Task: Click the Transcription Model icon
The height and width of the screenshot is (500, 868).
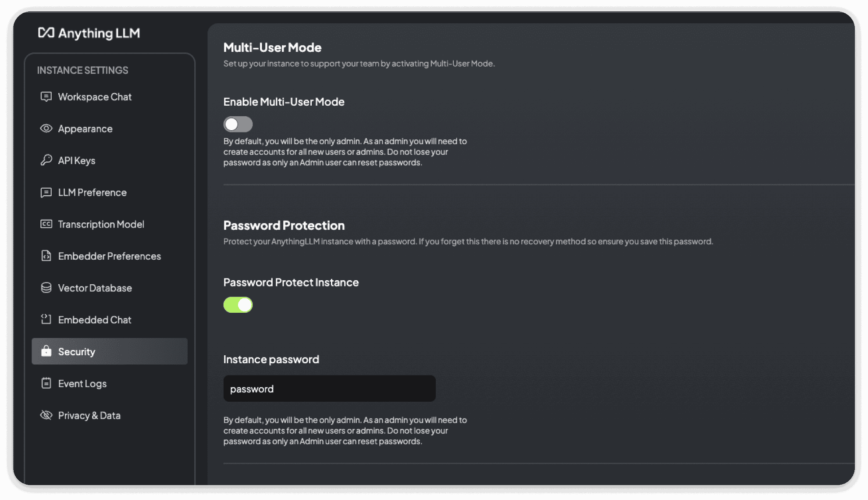Action: click(x=46, y=224)
